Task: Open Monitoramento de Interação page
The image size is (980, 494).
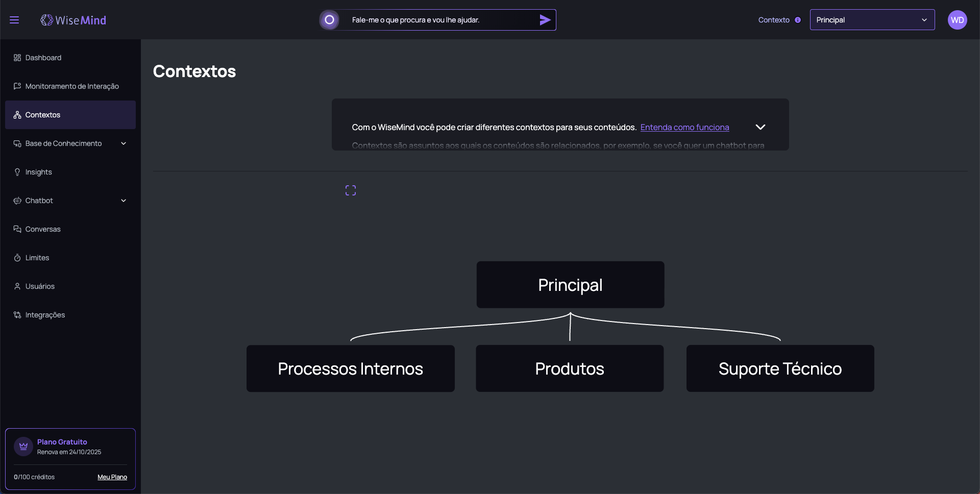Action: coord(72,86)
